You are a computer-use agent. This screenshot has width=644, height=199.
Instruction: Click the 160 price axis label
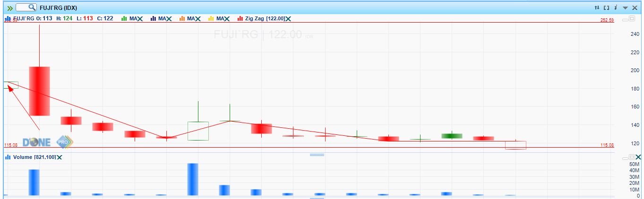[634, 107]
